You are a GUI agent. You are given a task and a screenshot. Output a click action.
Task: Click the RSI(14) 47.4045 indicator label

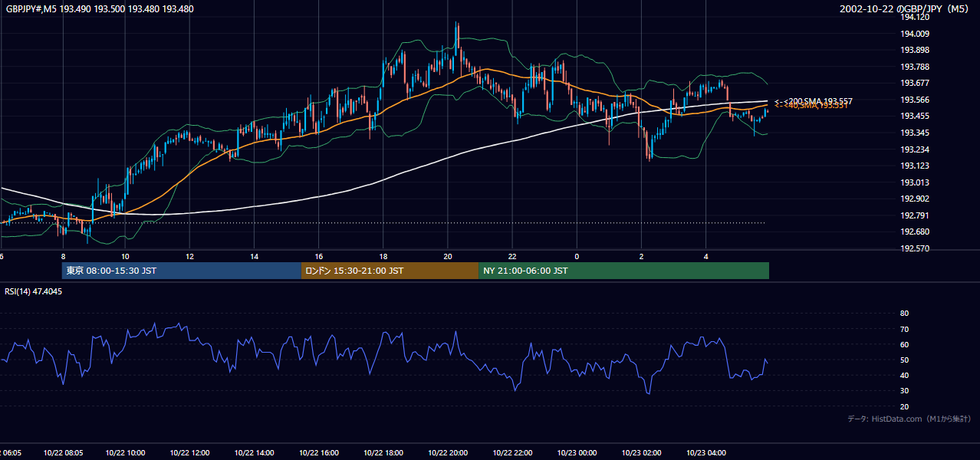point(34,291)
